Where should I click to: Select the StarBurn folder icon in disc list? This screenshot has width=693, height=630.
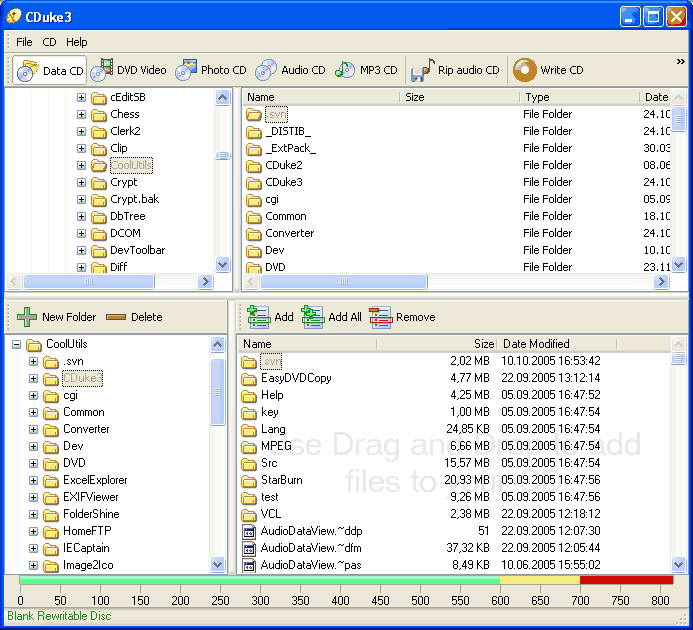coord(249,481)
